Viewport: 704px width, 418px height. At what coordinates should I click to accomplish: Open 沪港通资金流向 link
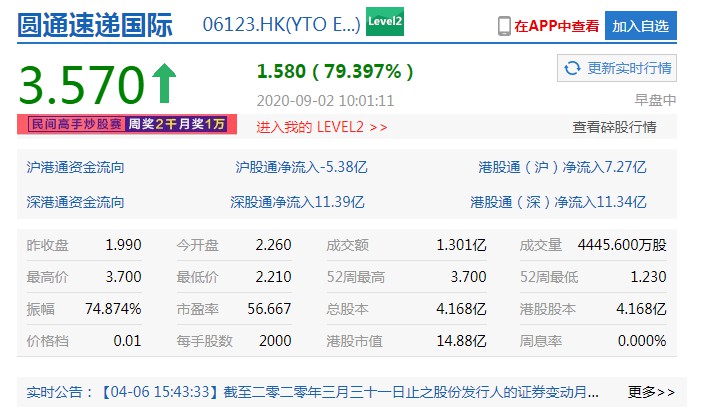pos(75,167)
